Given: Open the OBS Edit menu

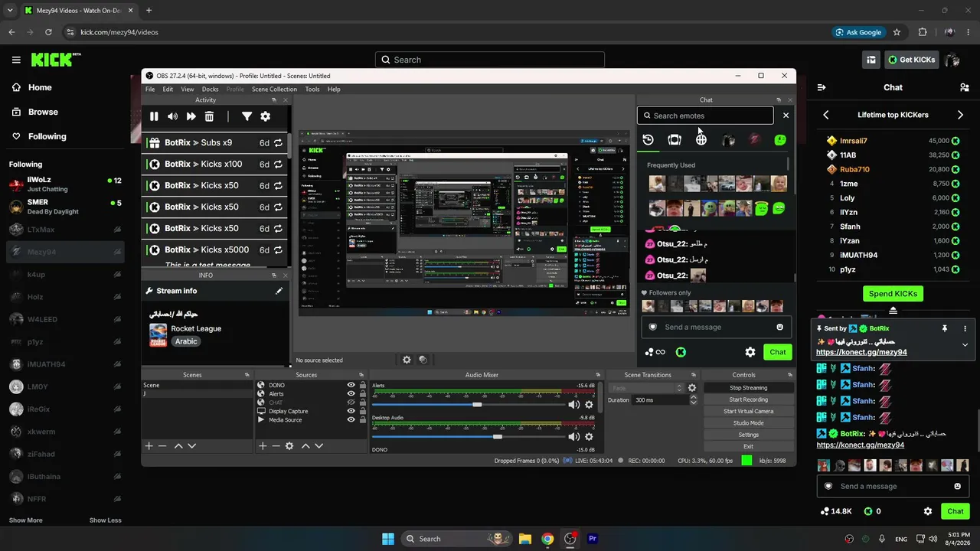Looking at the screenshot, I should click(x=168, y=90).
